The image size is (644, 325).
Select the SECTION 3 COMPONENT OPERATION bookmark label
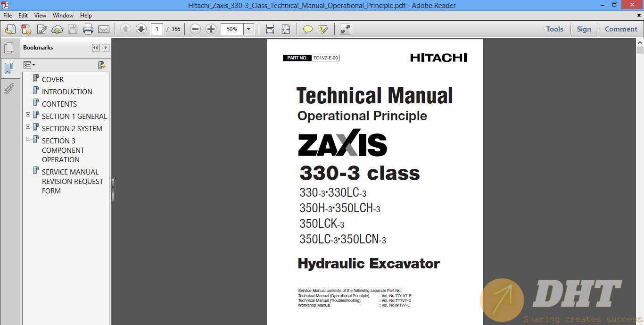[63, 150]
